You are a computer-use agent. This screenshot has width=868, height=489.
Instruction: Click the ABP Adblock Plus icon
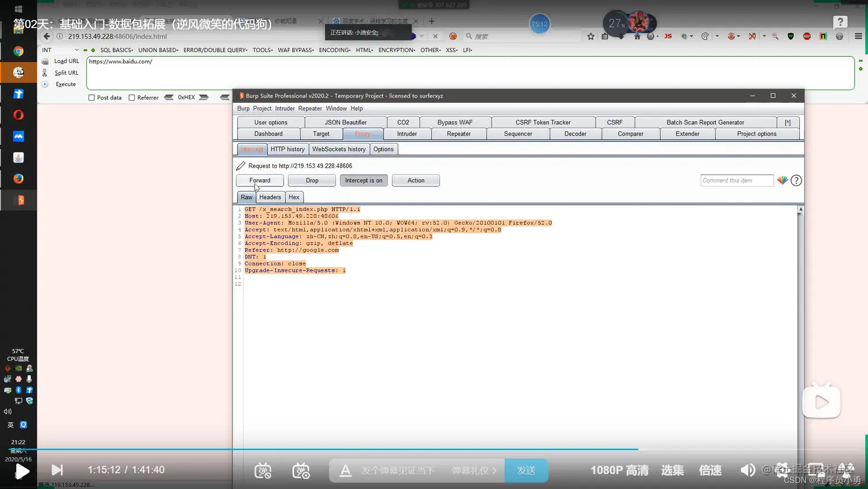tap(807, 36)
